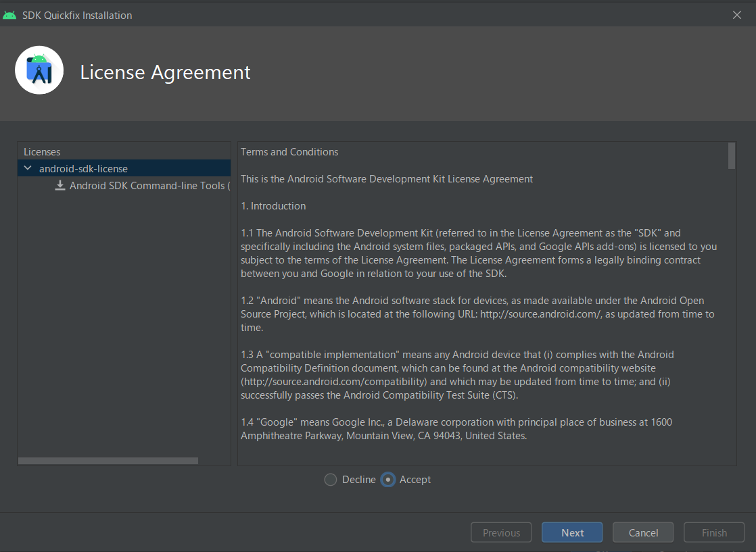Viewport: 756px width, 552px height.
Task: Click the download icon beside Android SDK Command-line Tools
Action: (x=60, y=185)
